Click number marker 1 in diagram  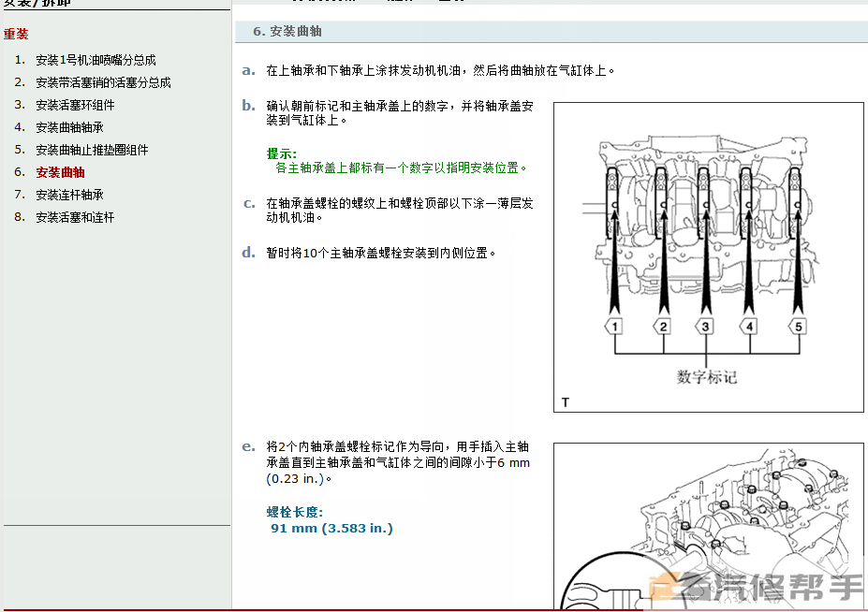click(x=614, y=327)
